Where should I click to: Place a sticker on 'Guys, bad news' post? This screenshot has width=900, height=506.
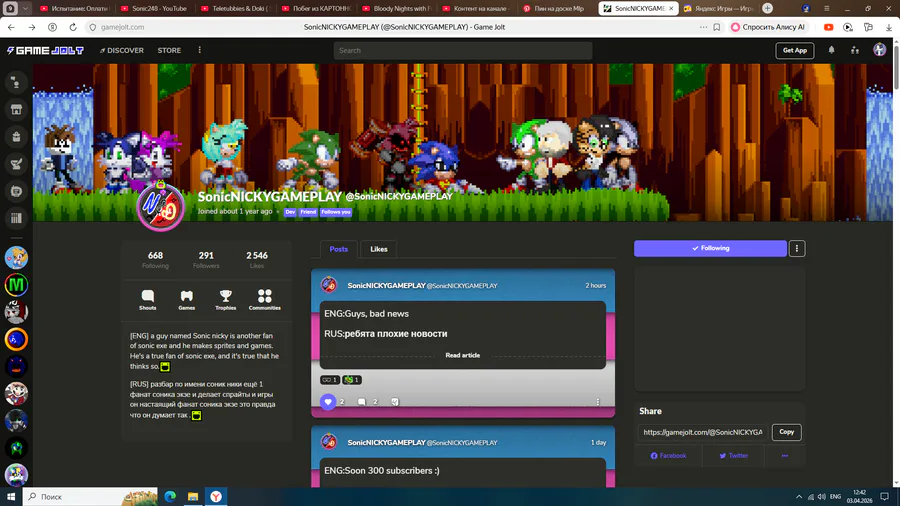pos(395,402)
